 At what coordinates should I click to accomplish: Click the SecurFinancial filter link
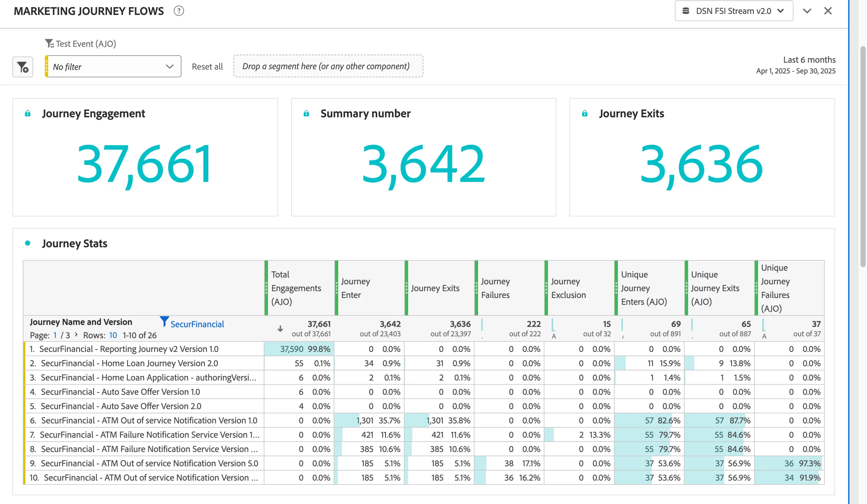pos(197,324)
